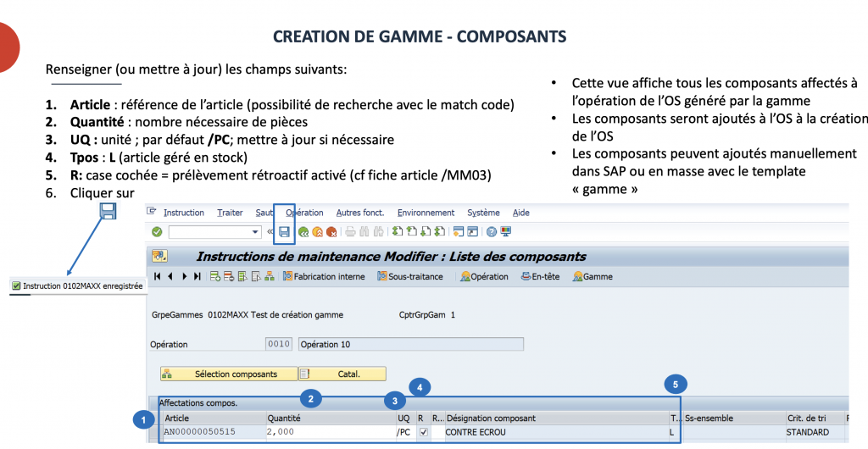The image size is (868, 449).
Task: Click the Quantité field showing 2,000
Action: point(329,432)
